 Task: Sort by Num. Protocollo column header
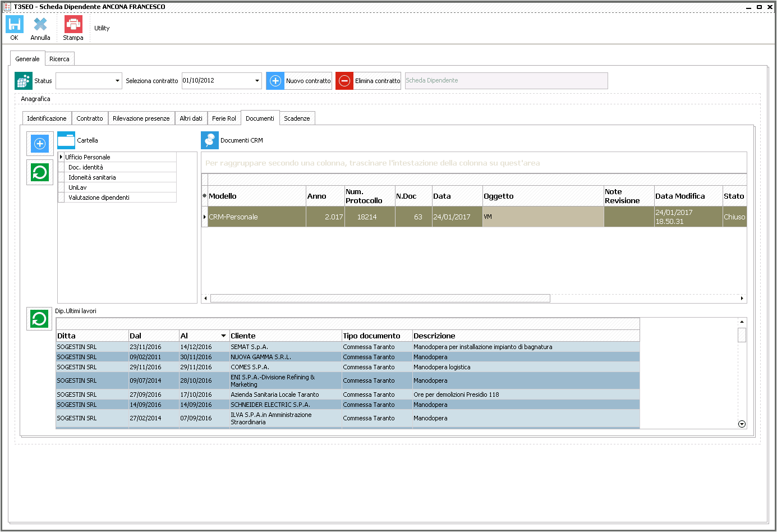(x=370, y=196)
